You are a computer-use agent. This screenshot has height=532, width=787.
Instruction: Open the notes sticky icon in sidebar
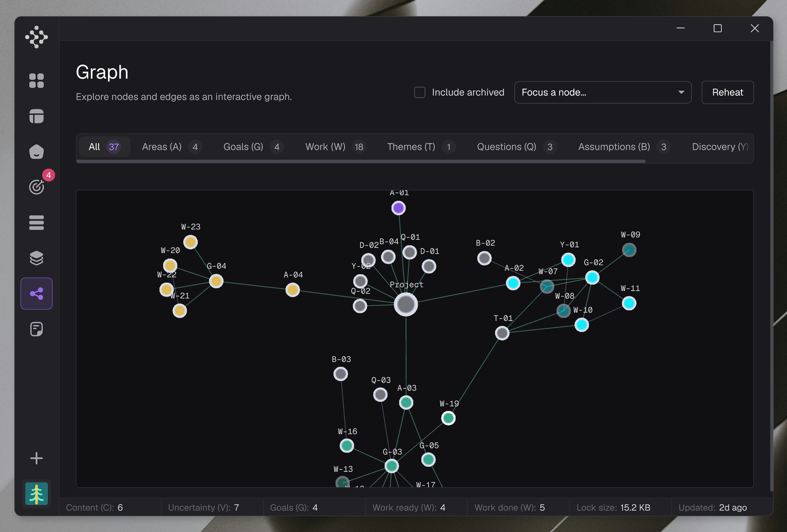(x=36, y=329)
